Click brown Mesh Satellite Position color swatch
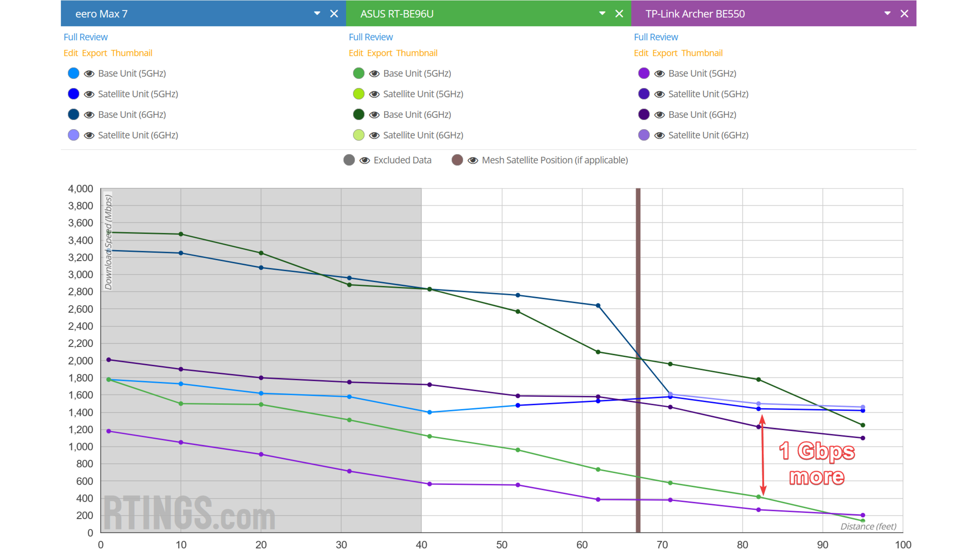Viewport: 980px width, 551px height. pos(457,160)
